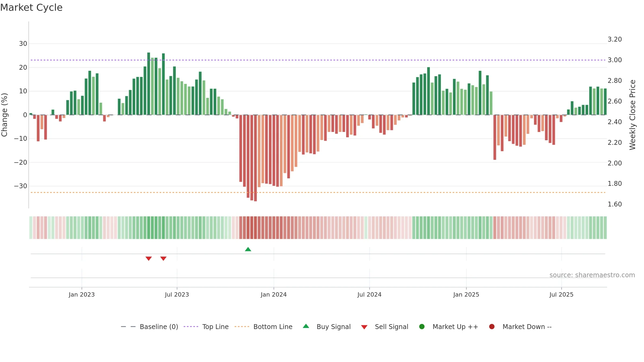Click the 2.80 price axis label
This screenshot has height=362, width=644.
point(615,81)
